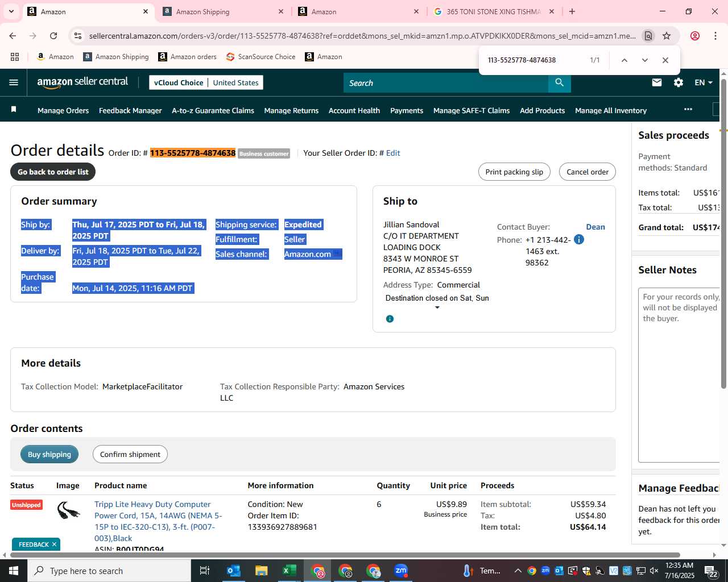Viewport: 728px width, 582px height.
Task: Open Payments menu item
Action: click(x=407, y=110)
